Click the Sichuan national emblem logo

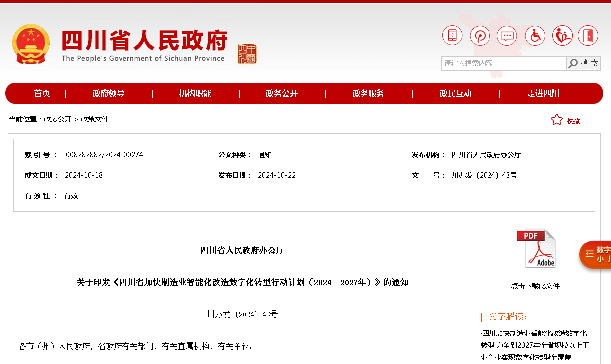tap(31, 44)
